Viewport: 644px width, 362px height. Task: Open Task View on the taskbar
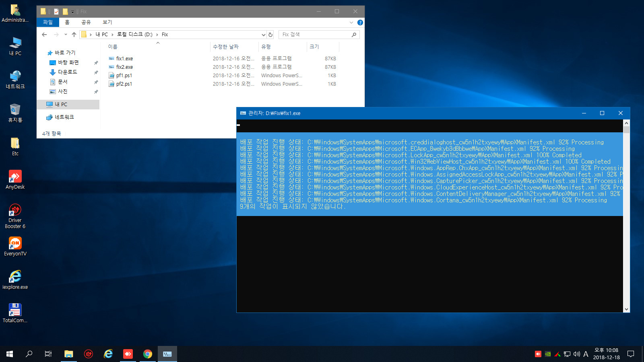tap(48, 354)
